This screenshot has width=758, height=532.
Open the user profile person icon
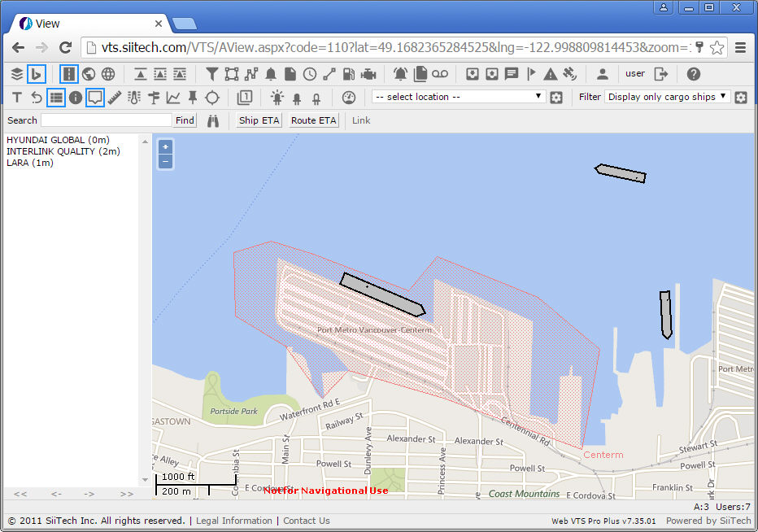603,74
